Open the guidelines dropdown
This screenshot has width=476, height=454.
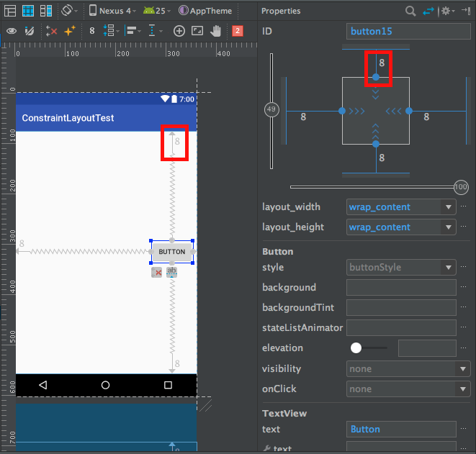(x=156, y=31)
